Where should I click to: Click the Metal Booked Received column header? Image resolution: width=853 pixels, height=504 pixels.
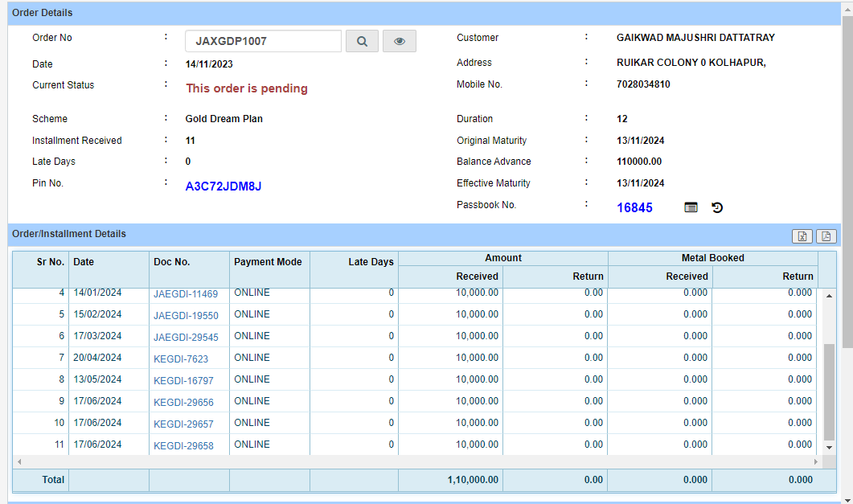click(660, 277)
